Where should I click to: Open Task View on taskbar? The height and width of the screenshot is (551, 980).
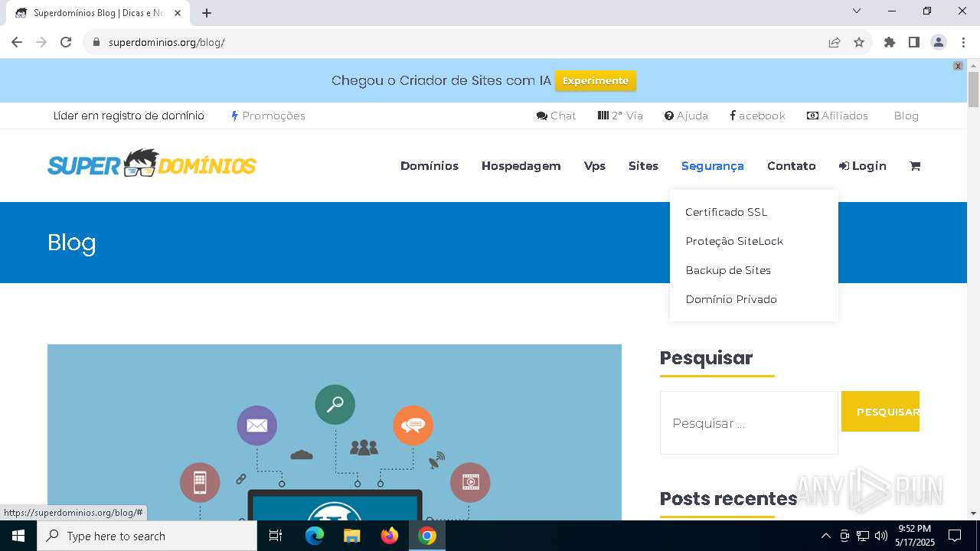276,536
